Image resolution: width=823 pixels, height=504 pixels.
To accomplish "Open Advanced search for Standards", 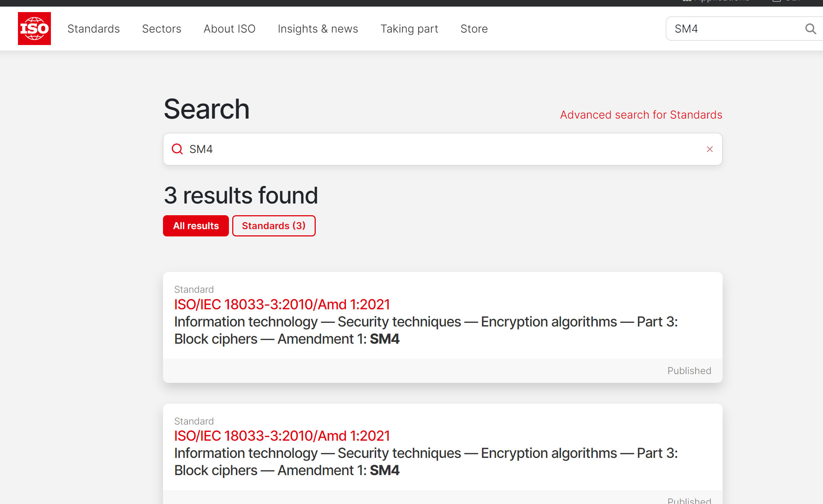I will coord(641,115).
